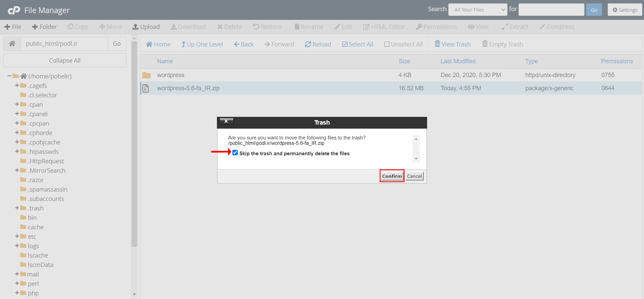Sort files by Last Modified column

458,61
